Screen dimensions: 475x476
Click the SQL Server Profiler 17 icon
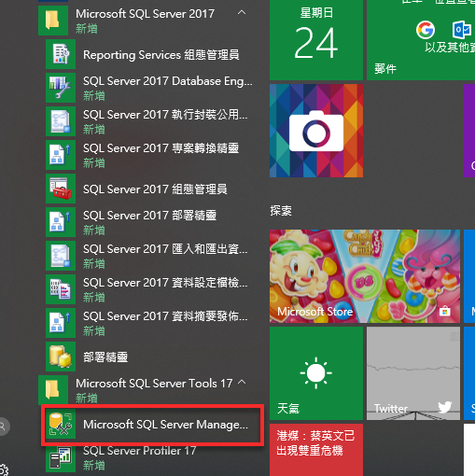61,458
